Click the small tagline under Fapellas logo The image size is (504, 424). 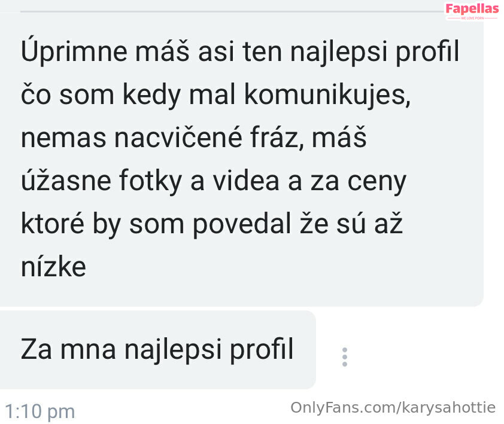click(472, 19)
